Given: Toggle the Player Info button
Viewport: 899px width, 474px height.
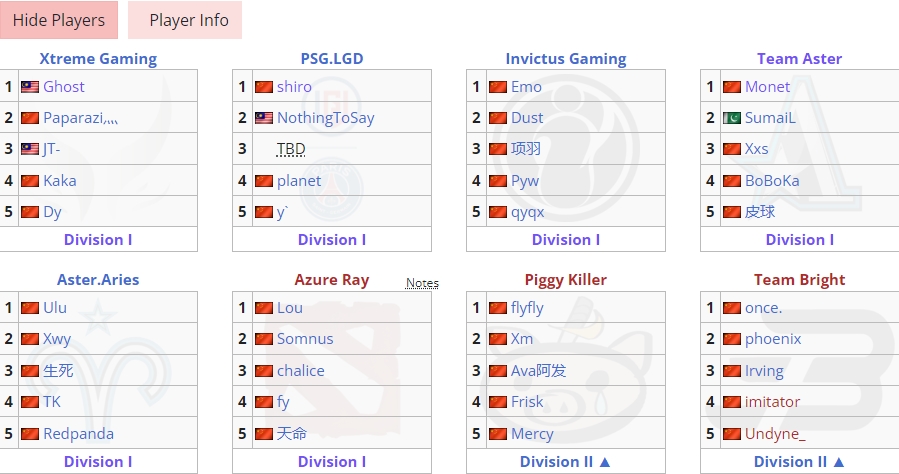Looking at the screenshot, I should (x=189, y=20).
